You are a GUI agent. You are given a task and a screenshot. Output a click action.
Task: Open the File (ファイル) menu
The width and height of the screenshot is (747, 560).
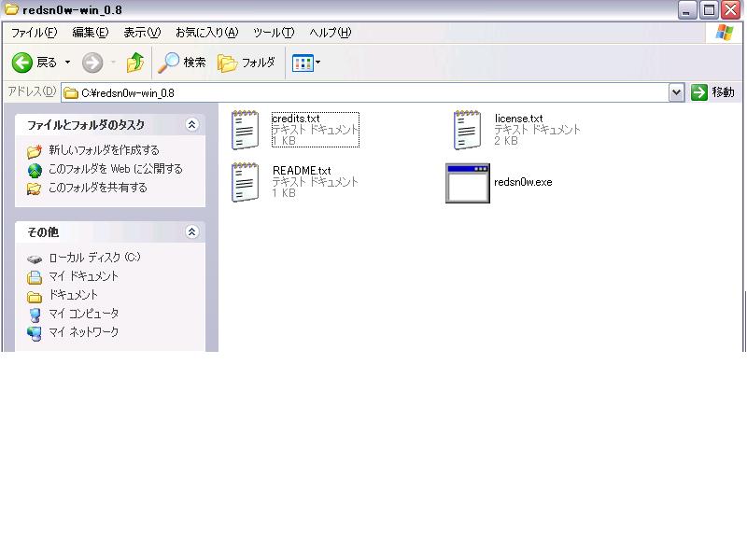(34, 33)
